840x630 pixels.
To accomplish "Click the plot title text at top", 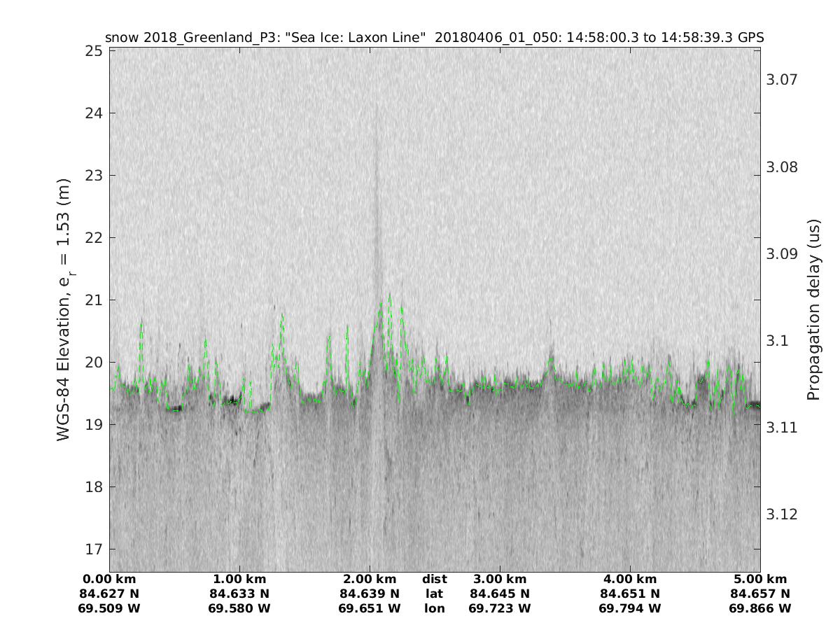I will point(434,38).
